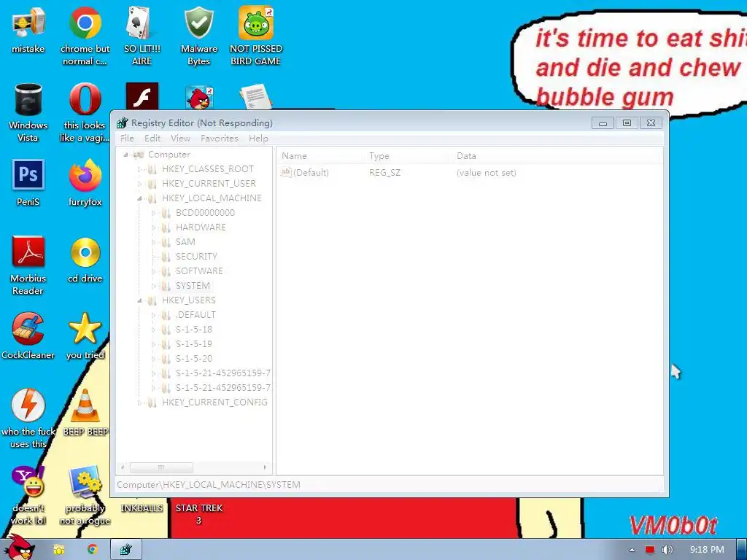Viewport: 747px width, 560px height.
Task: Expand the SOFTWARE key arrow
Action: [153, 271]
